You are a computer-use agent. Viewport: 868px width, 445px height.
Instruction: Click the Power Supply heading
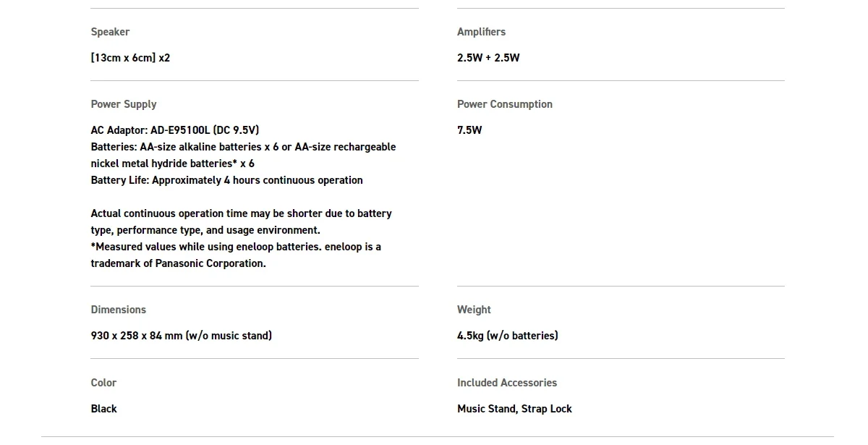[124, 104]
